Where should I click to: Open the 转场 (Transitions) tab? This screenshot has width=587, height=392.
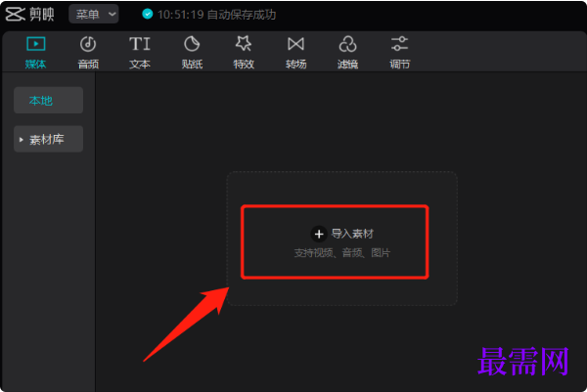click(x=295, y=53)
